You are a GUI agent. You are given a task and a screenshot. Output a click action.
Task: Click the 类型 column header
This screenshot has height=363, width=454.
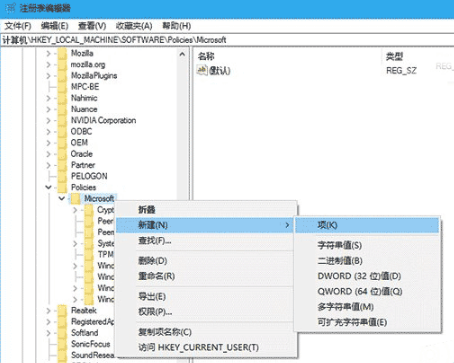[x=394, y=56]
